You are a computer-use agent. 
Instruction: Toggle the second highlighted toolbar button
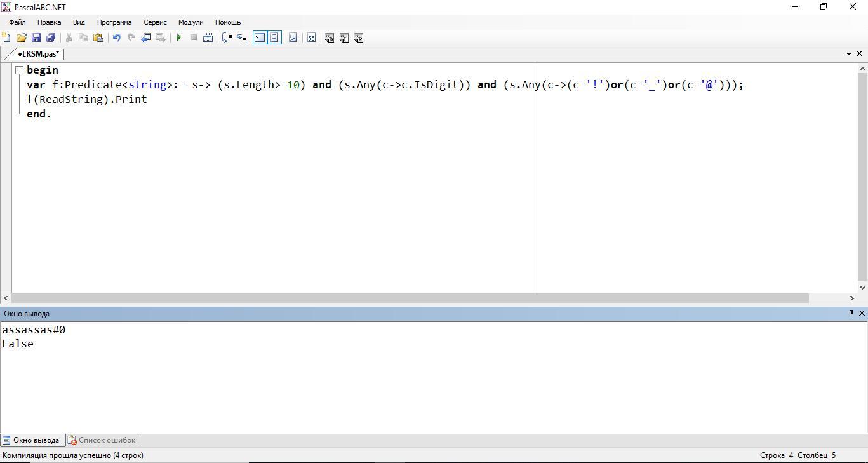click(274, 38)
